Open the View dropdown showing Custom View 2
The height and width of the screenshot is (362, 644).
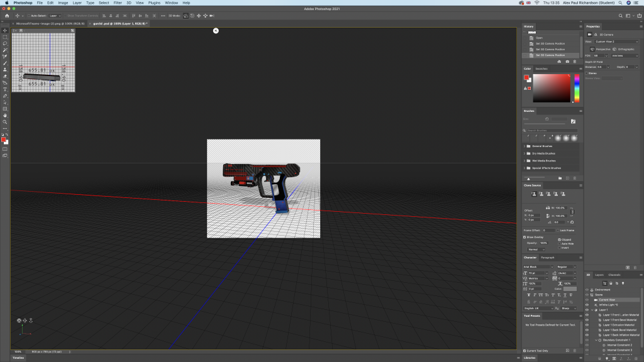point(616,41)
